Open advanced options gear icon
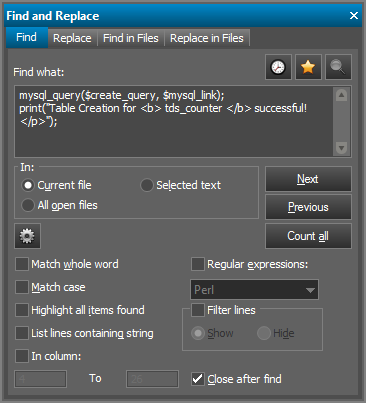This screenshot has width=366, height=403. (27, 236)
